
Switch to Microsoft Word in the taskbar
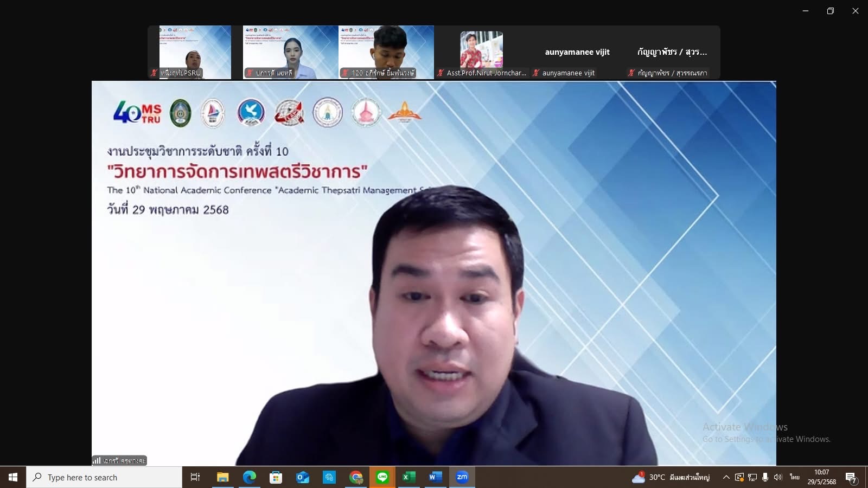click(x=435, y=477)
